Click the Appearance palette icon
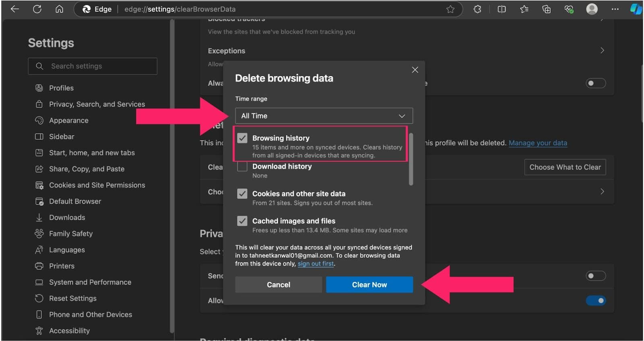The image size is (644, 341). point(39,120)
